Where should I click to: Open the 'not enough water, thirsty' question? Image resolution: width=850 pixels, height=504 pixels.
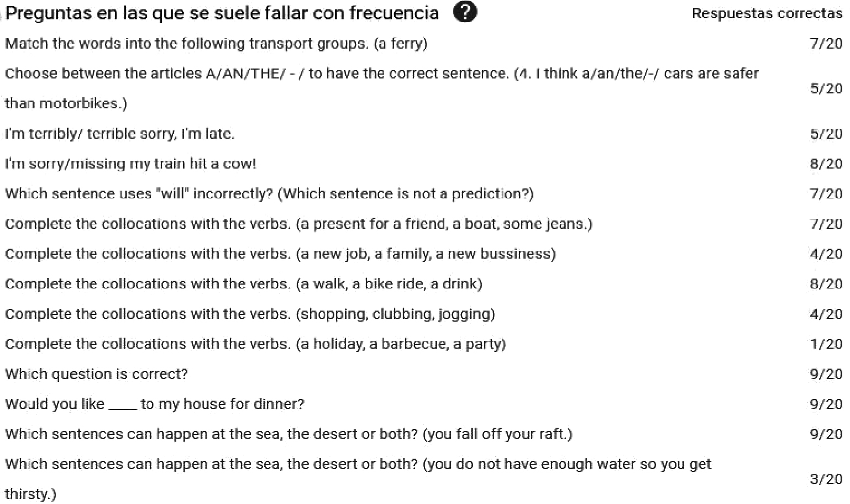[x=358, y=464]
